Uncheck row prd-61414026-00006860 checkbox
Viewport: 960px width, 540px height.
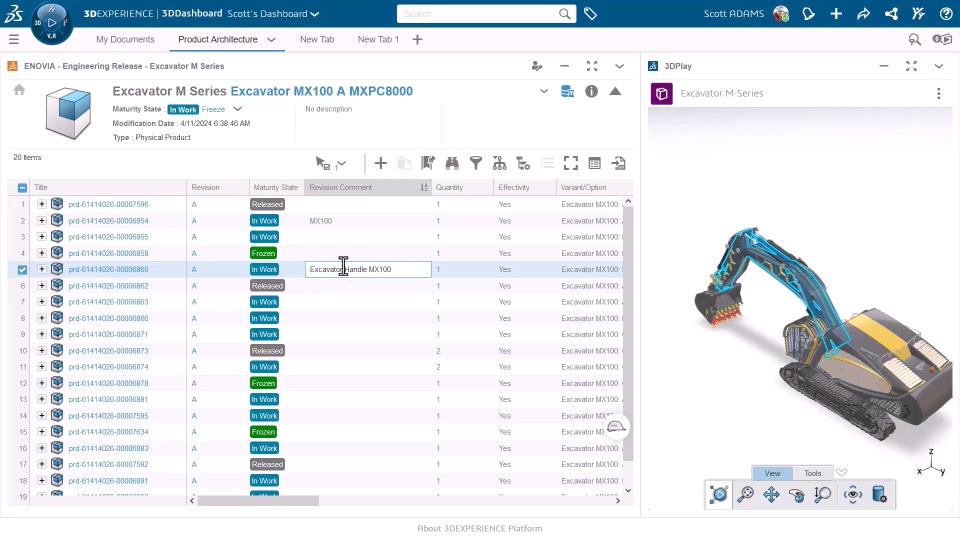[x=22, y=269]
